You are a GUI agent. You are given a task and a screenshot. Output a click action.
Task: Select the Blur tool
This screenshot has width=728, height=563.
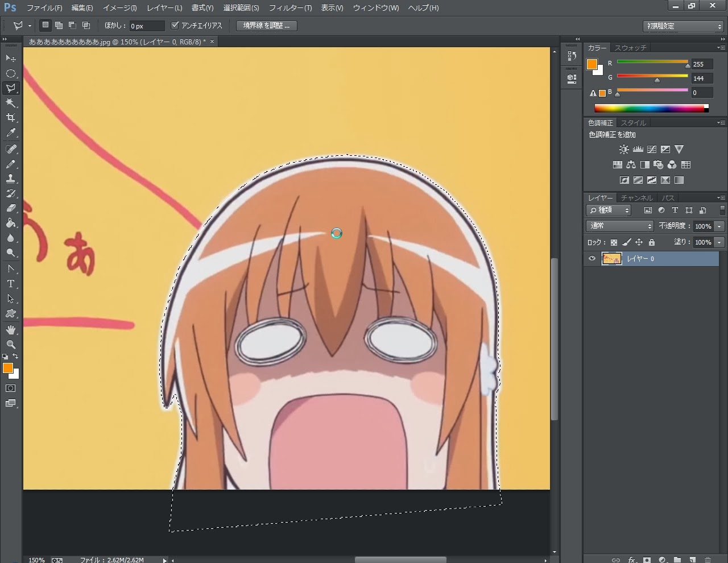coord(11,238)
